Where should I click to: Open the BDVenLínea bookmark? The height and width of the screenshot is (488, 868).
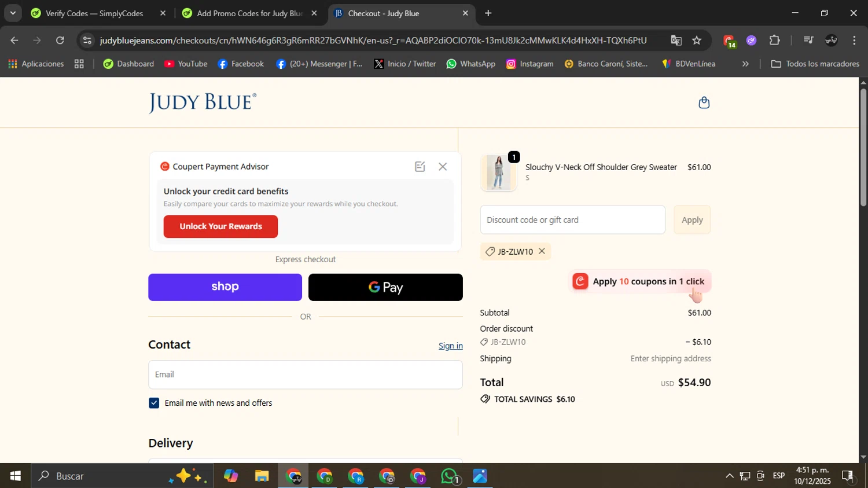click(689, 64)
